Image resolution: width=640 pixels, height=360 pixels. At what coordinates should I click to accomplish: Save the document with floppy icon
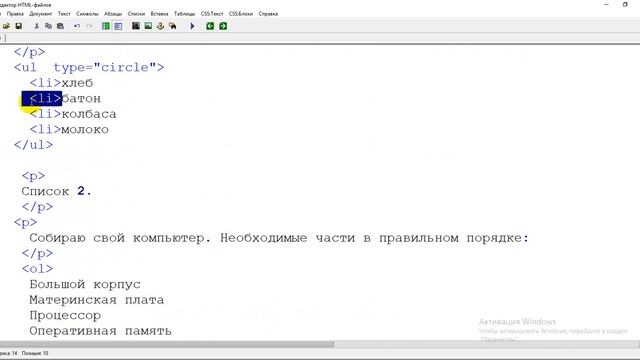tap(18, 26)
